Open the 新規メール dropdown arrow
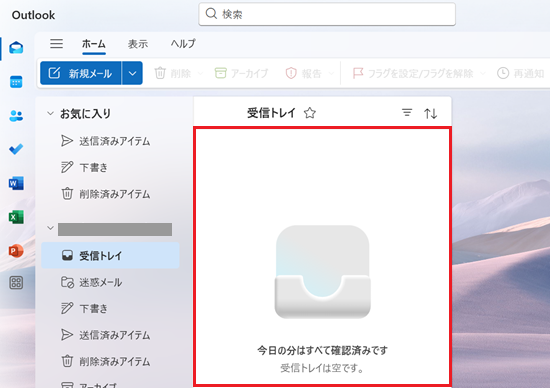Image resolution: width=550 pixels, height=388 pixels. point(132,73)
